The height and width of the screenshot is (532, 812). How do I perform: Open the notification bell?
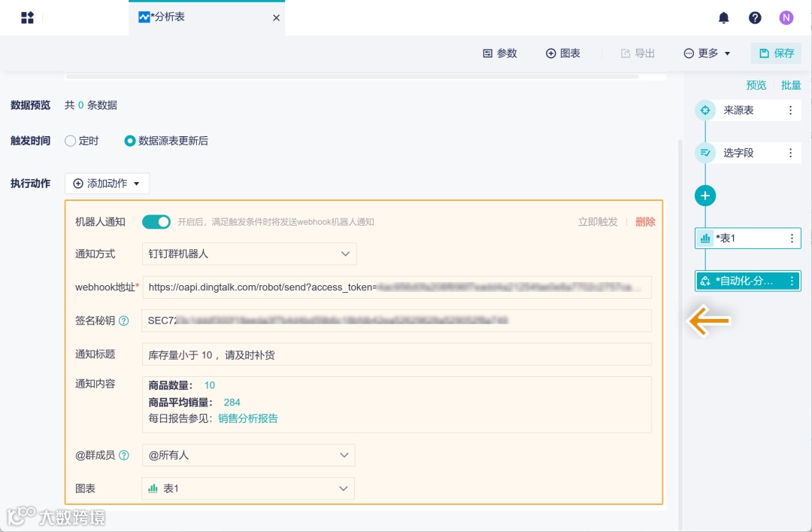click(723, 17)
